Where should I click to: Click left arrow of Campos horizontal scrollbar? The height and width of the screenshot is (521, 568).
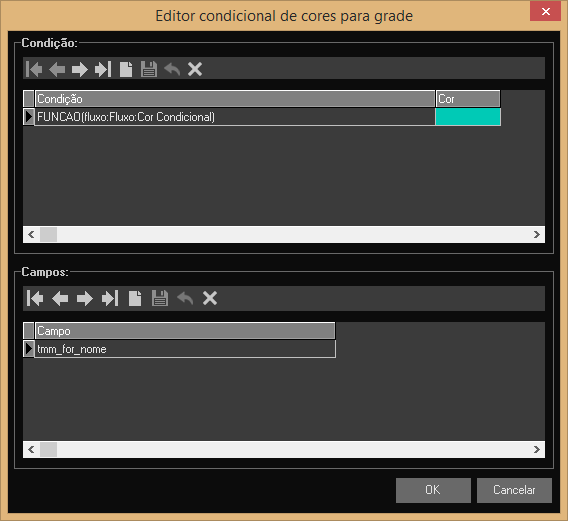(31, 449)
